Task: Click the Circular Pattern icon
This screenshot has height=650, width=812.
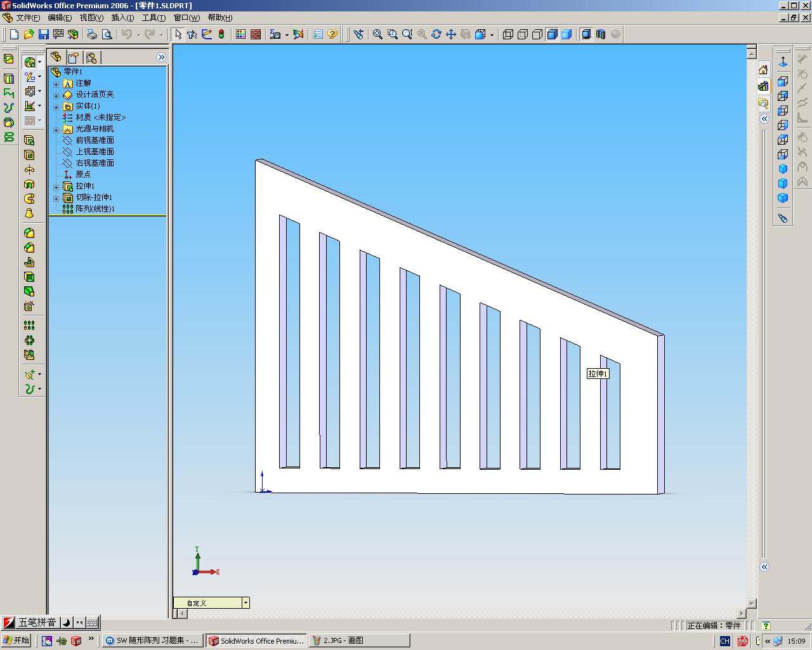Action: (29, 340)
